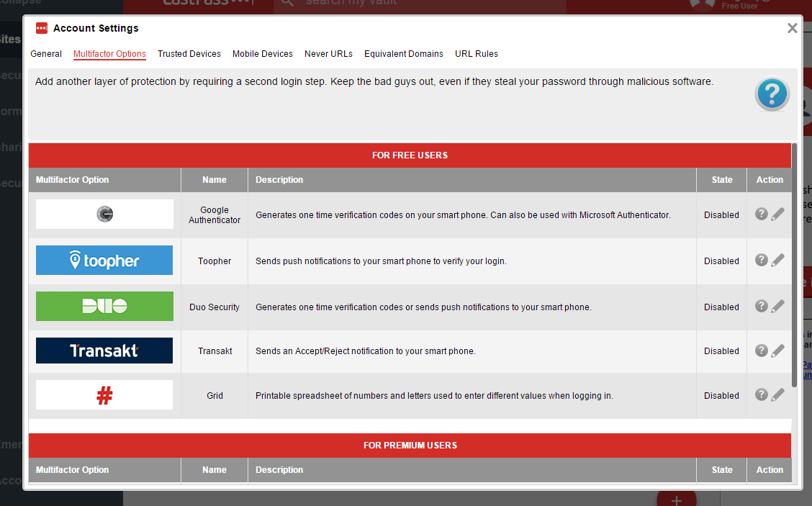
Task: Click the multifactor list vertical scrollbar
Action: point(795,265)
